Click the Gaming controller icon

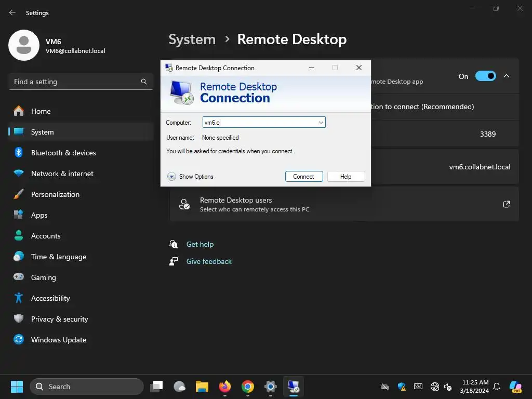coord(19,277)
